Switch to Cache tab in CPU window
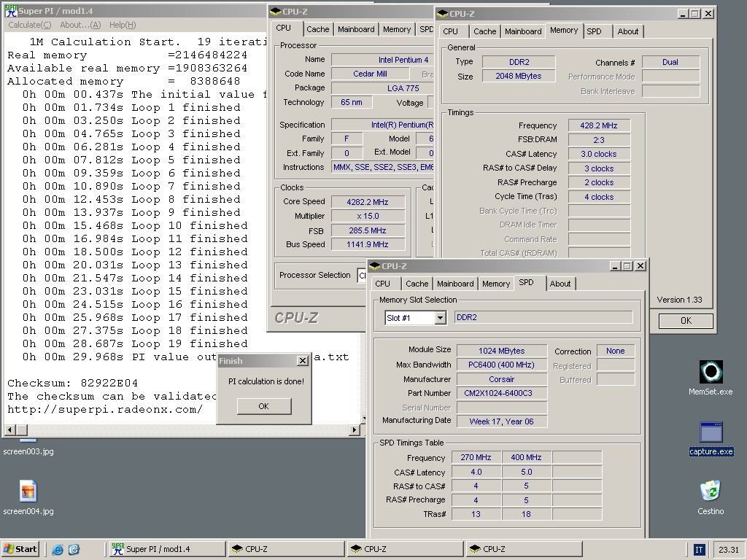This screenshot has width=747, height=560. click(x=317, y=29)
